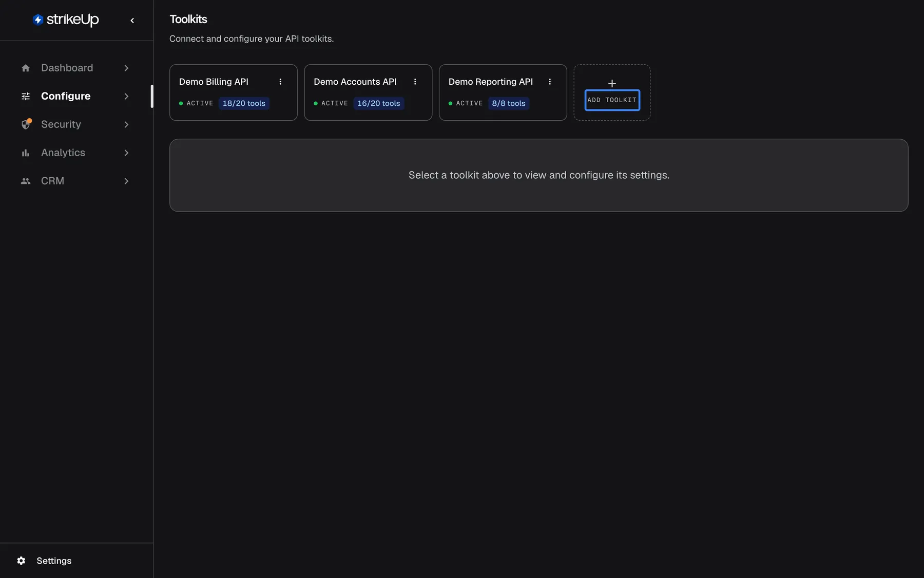Click the 'Connect and configure your API toolkits' text

coord(252,39)
